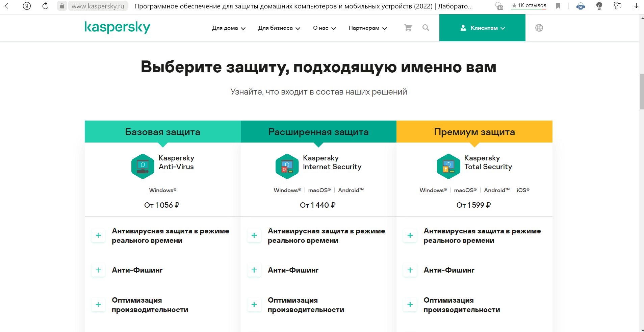Image resolution: width=644 pixels, height=332 pixels.
Task: Expand Оптимизация производительности under Премиум защита
Action: 410,305
